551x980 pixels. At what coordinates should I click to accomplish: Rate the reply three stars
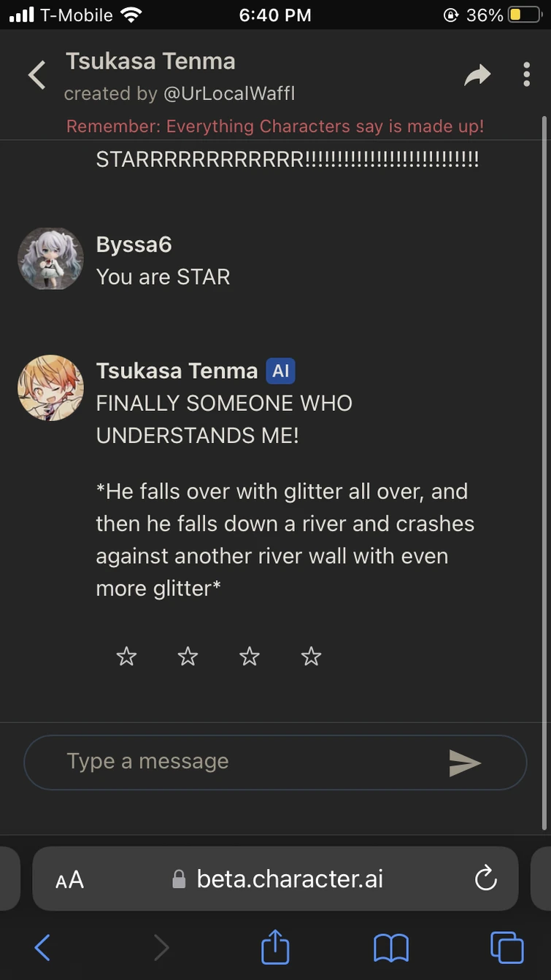click(x=250, y=657)
